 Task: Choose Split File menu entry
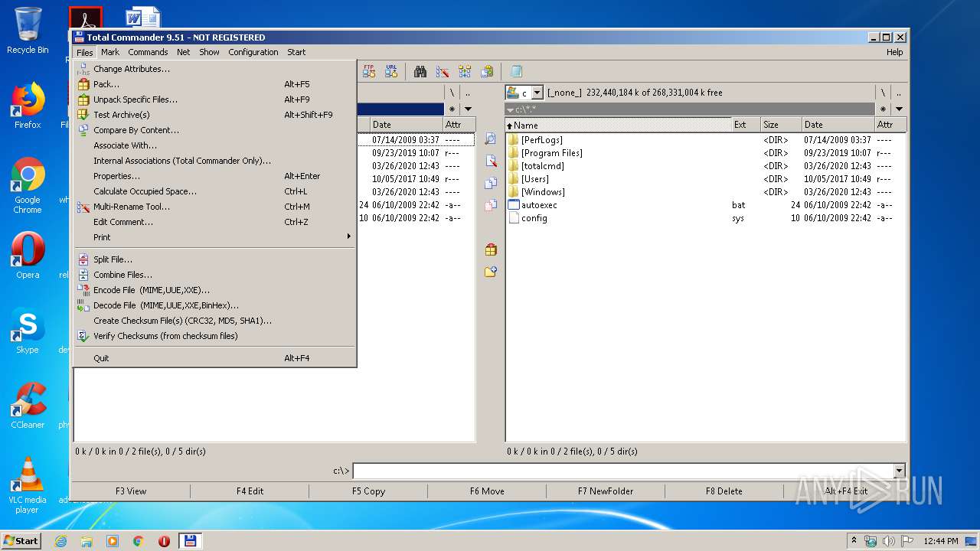point(216,259)
